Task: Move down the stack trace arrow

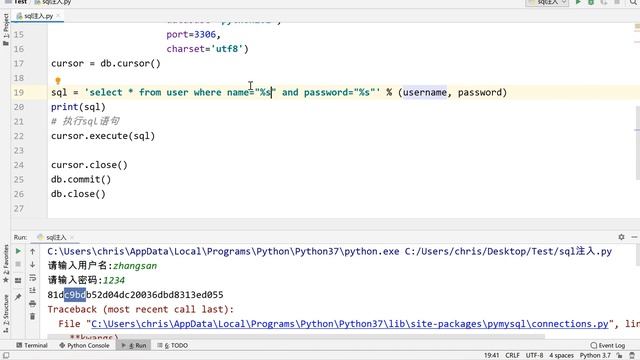Action: pyautogui.click(x=33, y=264)
